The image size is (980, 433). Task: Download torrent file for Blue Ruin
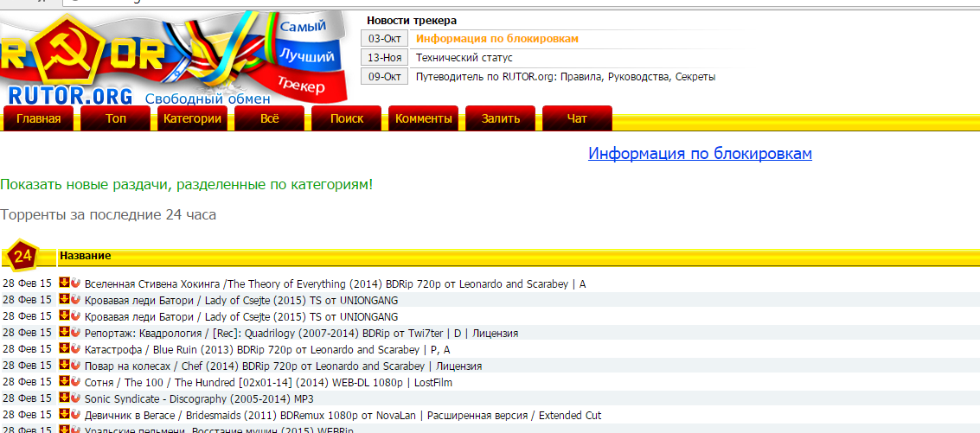click(x=63, y=347)
